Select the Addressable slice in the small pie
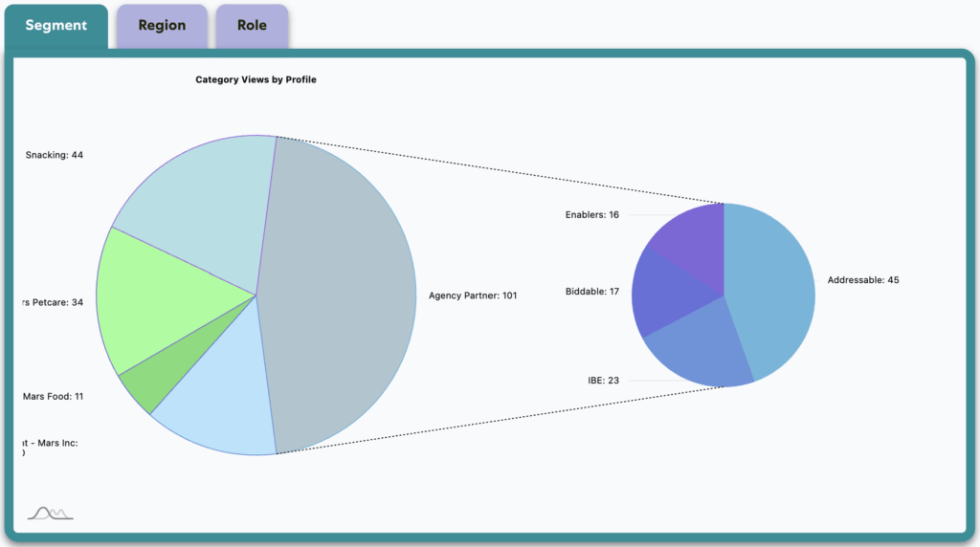This screenshot has height=547, width=980. [x=770, y=287]
